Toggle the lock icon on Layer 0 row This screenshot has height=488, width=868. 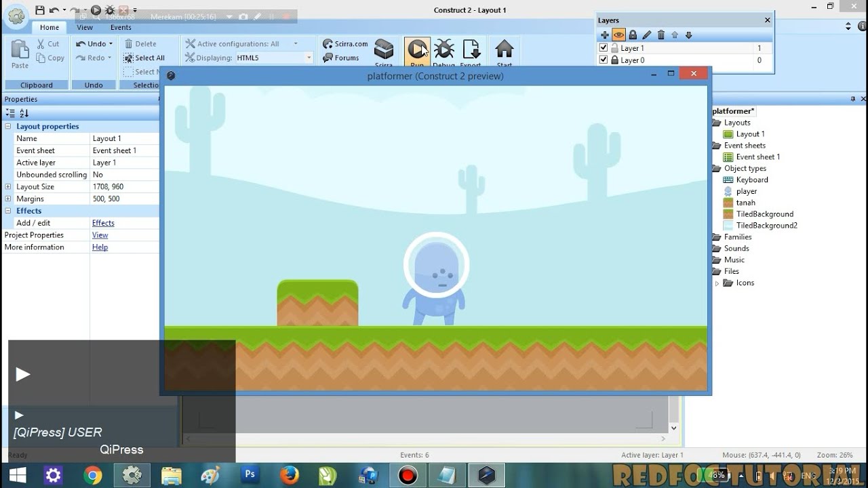pyautogui.click(x=614, y=60)
